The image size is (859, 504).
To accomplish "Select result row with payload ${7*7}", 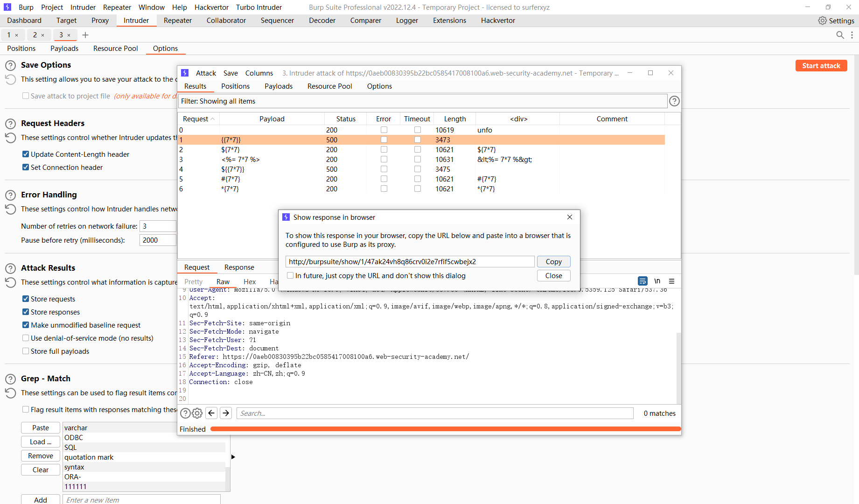I will (x=421, y=150).
